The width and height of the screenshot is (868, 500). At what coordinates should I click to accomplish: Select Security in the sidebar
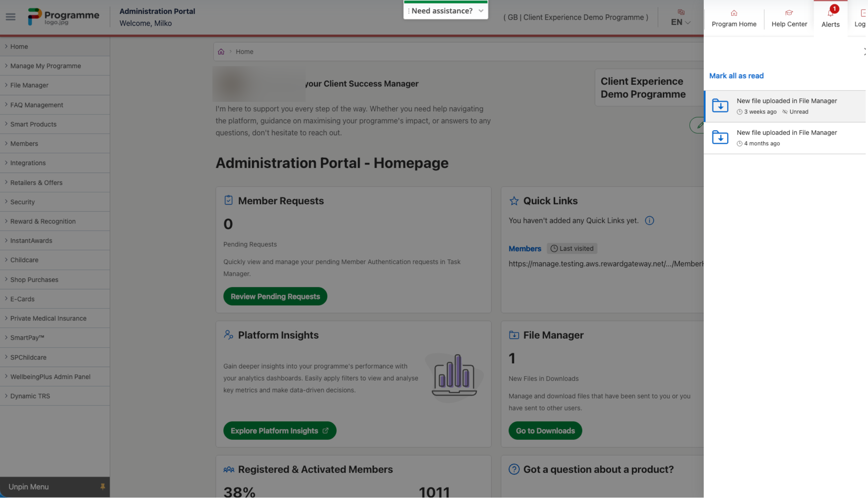pyautogui.click(x=22, y=202)
